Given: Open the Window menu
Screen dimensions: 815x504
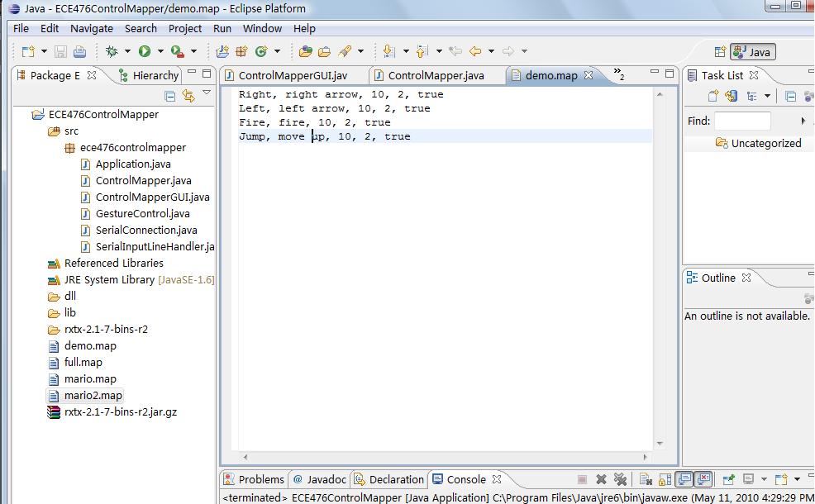Looking at the screenshot, I should pos(263,29).
